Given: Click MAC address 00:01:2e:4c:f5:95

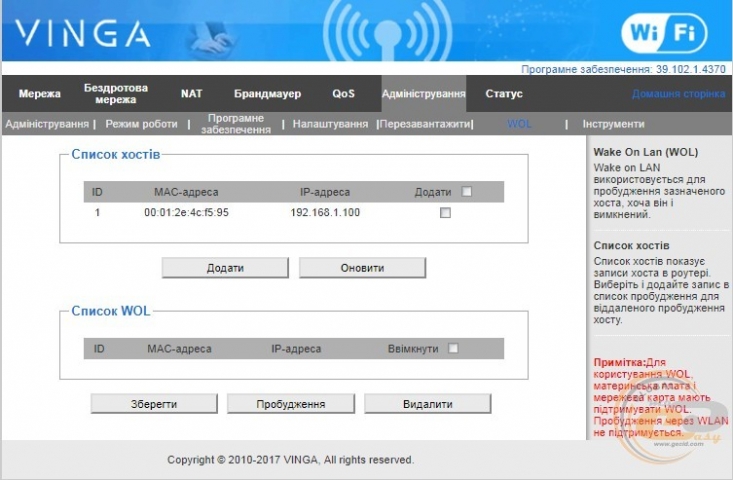Looking at the screenshot, I should (x=186, y=213).
